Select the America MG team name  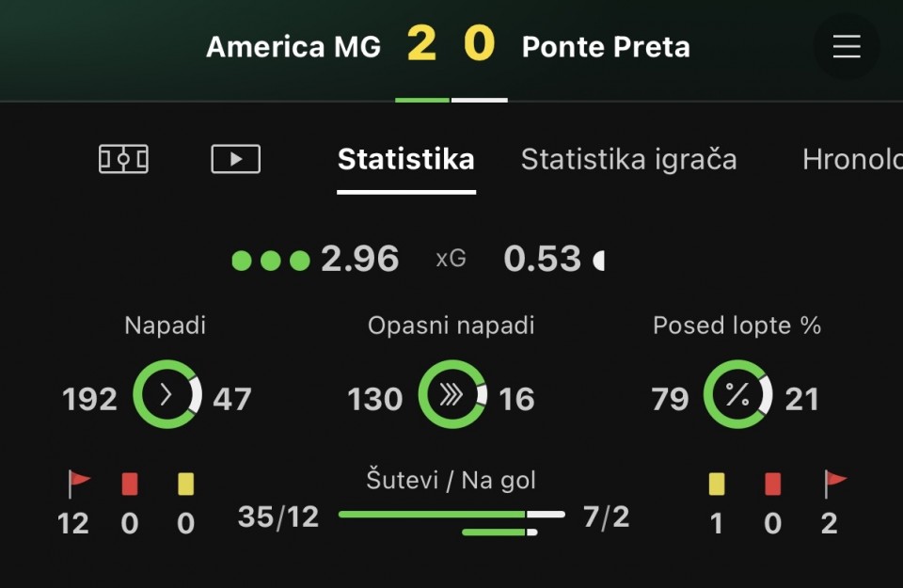293,47
